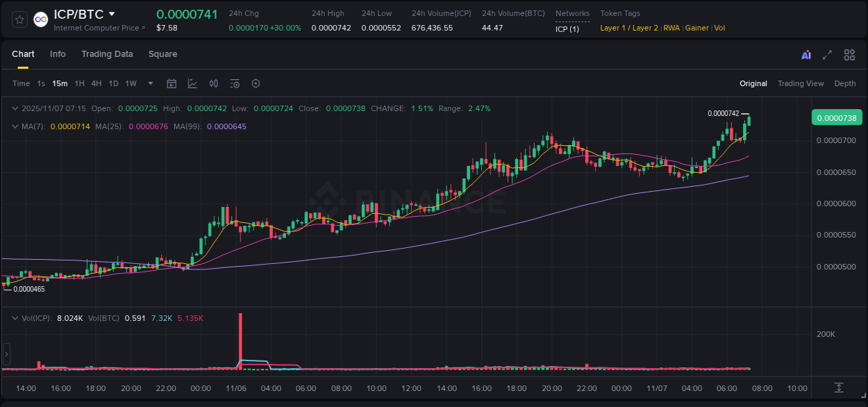
Task: Select the line chart style icon
Action: 192,83
